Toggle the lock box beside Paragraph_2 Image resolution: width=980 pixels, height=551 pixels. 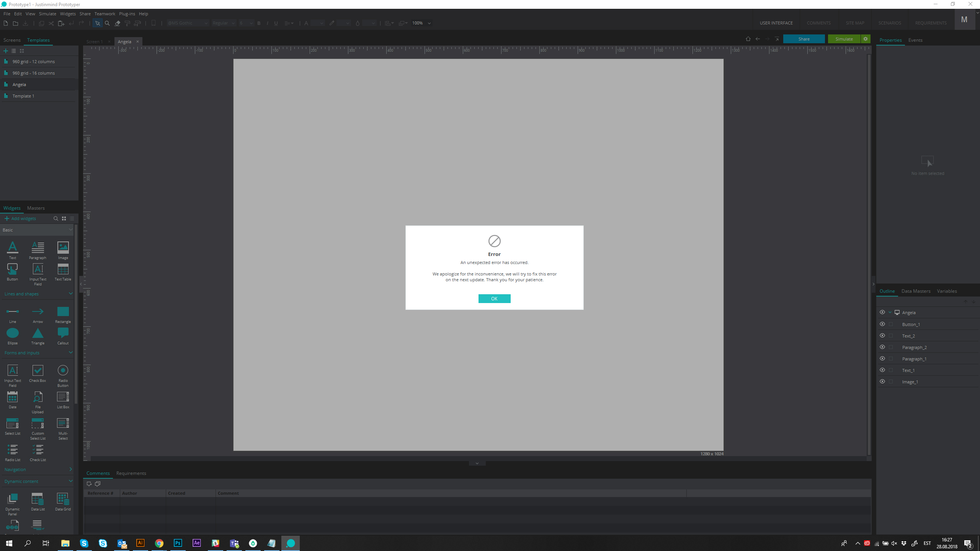point(891,347)
